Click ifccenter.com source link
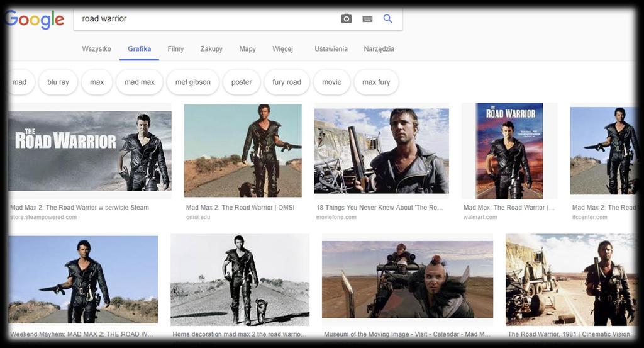Screen dimensions: 644x348 coord(589,217)
